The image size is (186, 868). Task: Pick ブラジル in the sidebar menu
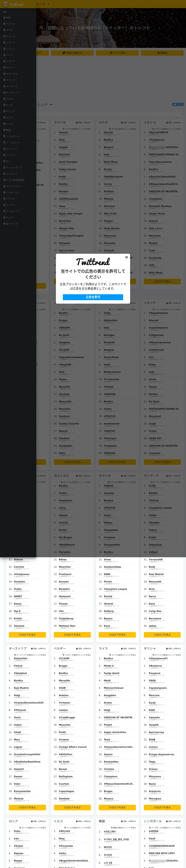(x=9, y=199)
